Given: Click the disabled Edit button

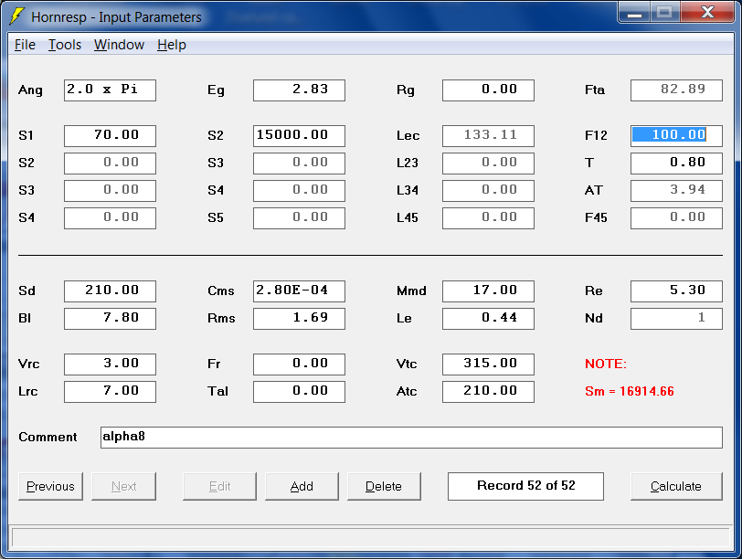Looking at the screenshot, I should (219, 486).
